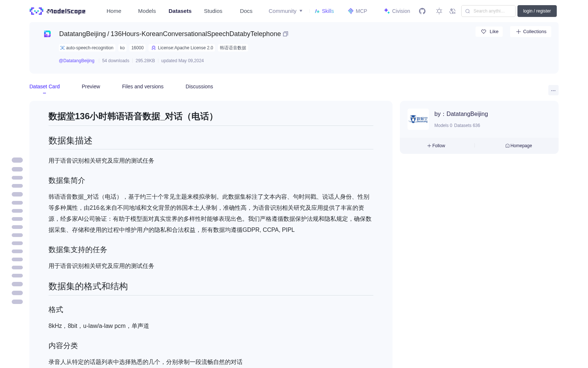Image resolution: width=588 pixels, height=368 pixels.
Task: Click the Apache License 2.0 tag text
Action: pyautogui.click(x=186, y=48)
